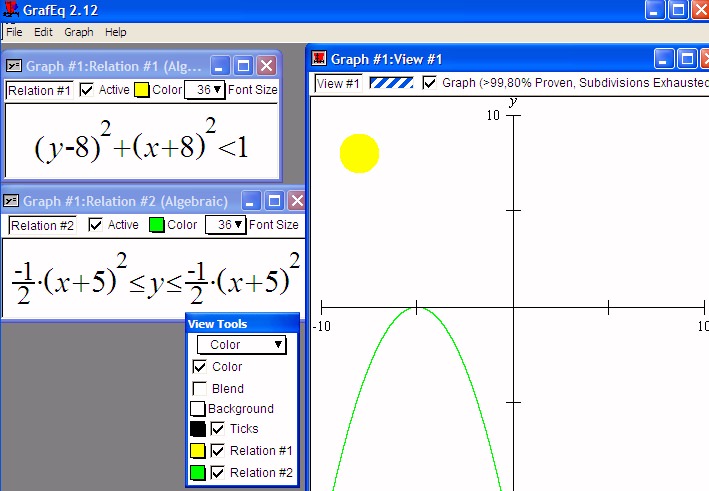This screenshot has height=491, width=709.
Task: Click the View Tools panel title bar
Action: pos(242,324)
